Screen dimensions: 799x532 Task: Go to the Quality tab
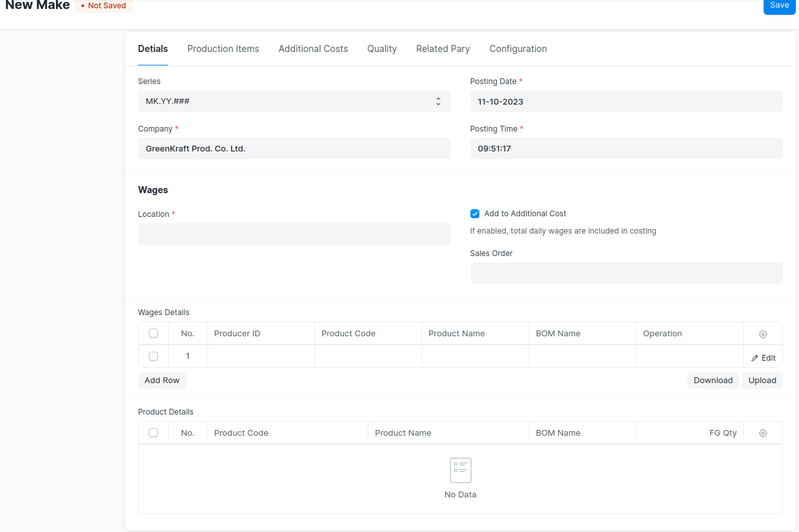(382, 49)
